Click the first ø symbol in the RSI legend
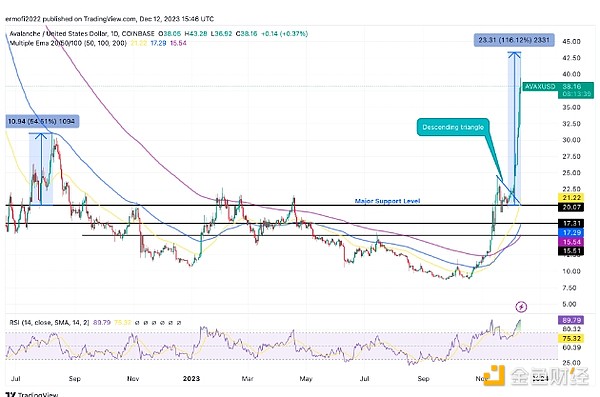 pyautogui.click(x=137, y=323)
